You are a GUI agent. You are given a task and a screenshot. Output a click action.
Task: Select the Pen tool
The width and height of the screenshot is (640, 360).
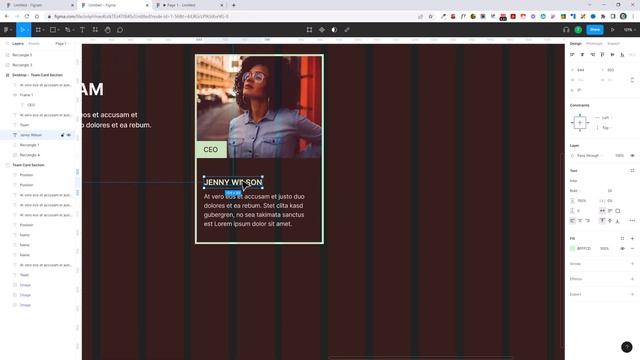67,29
